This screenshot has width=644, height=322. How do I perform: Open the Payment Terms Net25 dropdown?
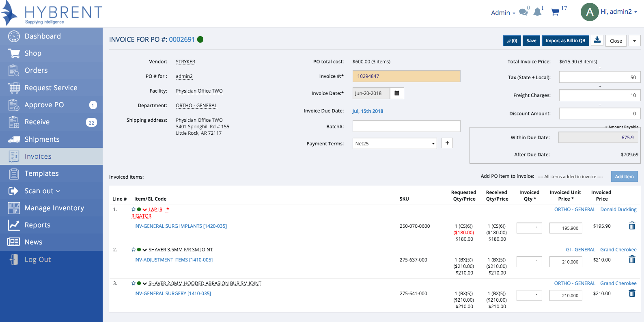click(394, 143)
